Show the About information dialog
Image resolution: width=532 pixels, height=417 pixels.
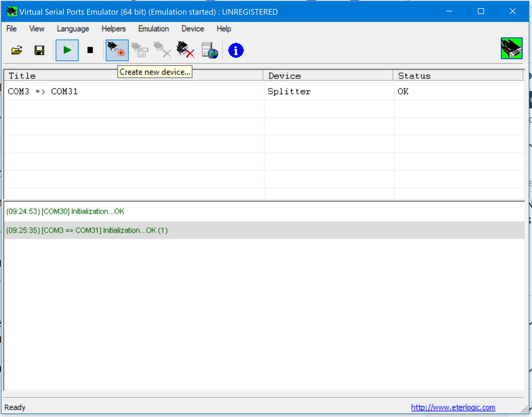(x=235, y=50)
